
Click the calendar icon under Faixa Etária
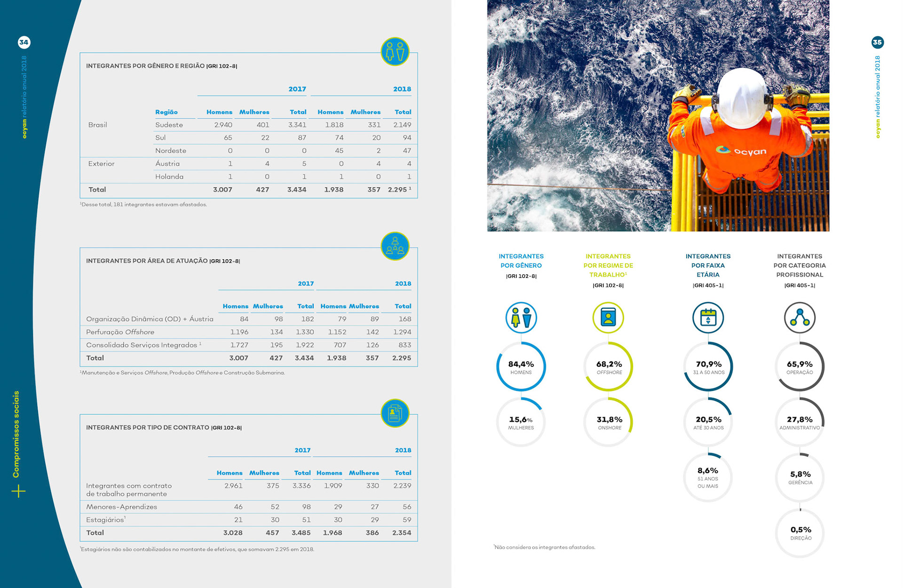708,318
